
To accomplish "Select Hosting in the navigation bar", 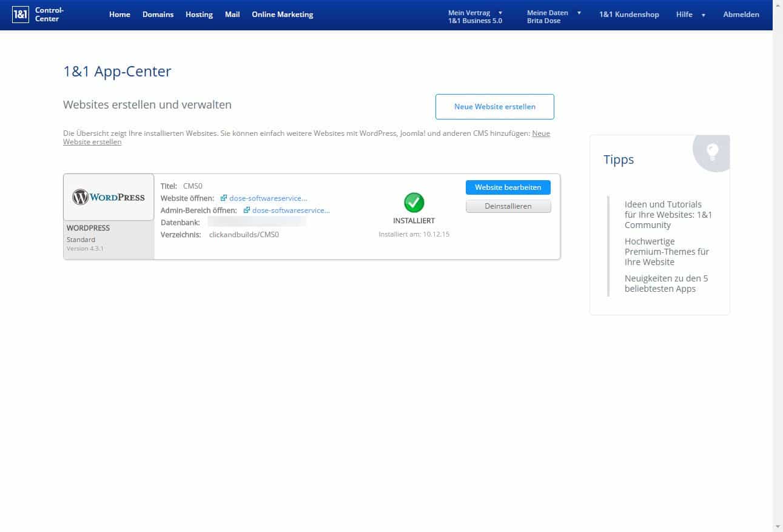I will tap(199, 15).
